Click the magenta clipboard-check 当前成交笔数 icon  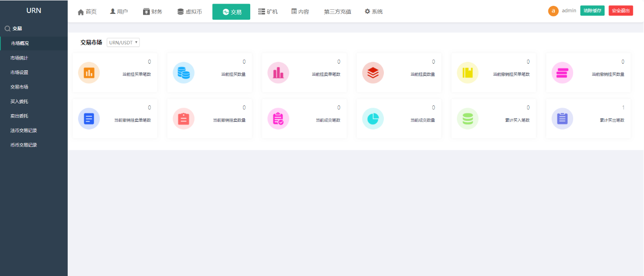[x=278, y=119]
